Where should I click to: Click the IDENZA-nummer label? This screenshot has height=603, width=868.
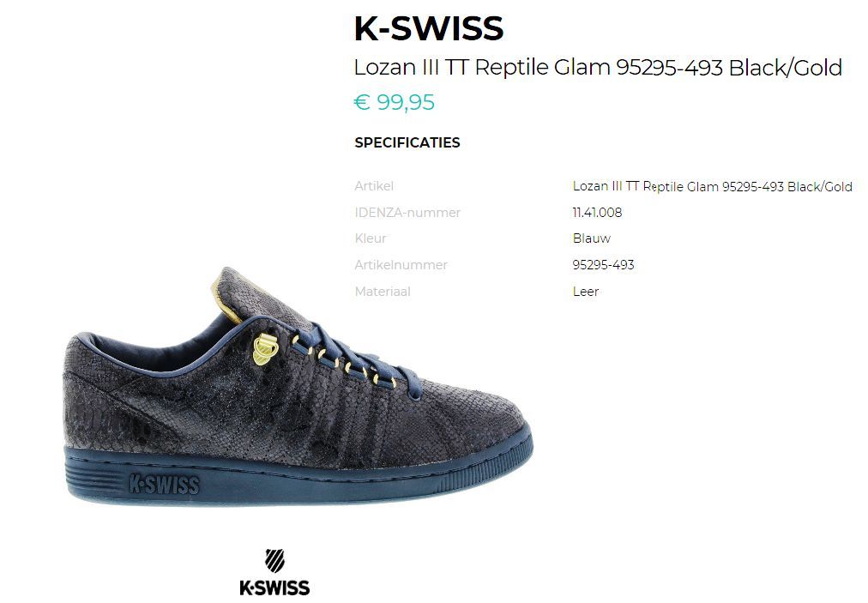coord(407,213)
